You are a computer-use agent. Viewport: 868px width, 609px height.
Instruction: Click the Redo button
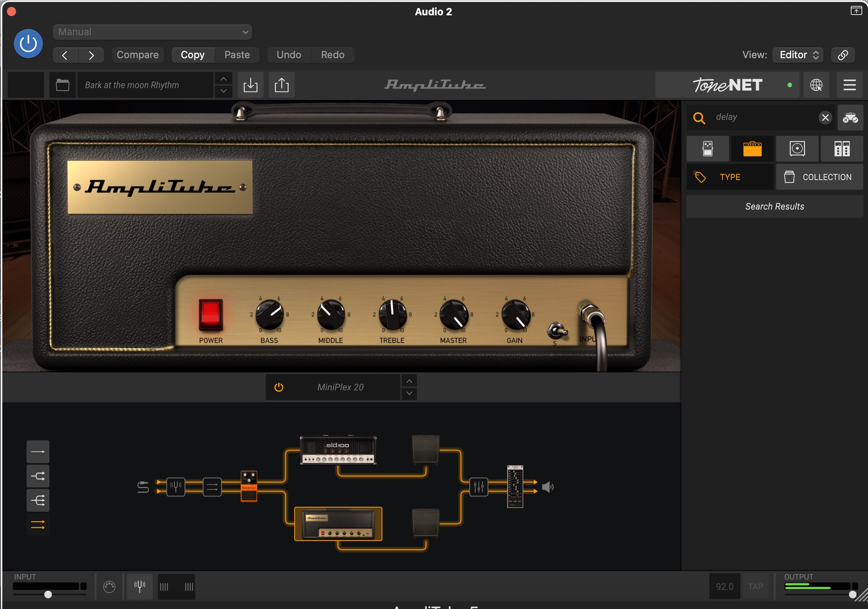pyautogui.click(x=332, y=55)
